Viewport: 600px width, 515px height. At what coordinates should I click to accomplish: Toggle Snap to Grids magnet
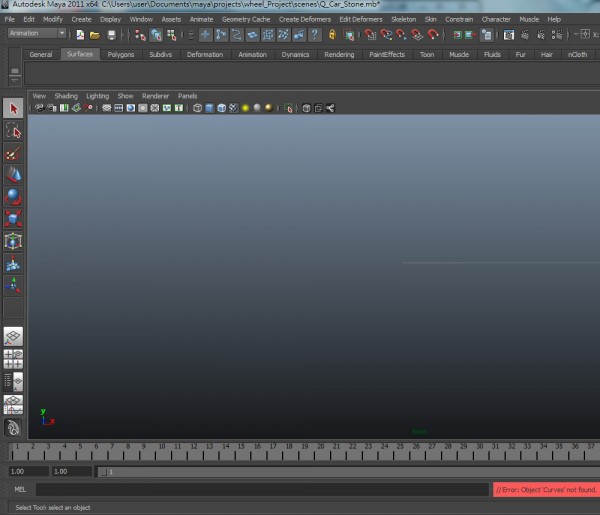[370, 35]
